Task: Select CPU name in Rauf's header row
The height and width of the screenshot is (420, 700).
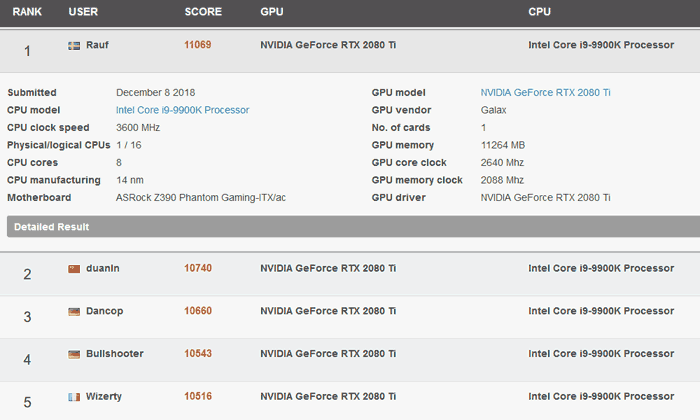Action: click(601, 45)
